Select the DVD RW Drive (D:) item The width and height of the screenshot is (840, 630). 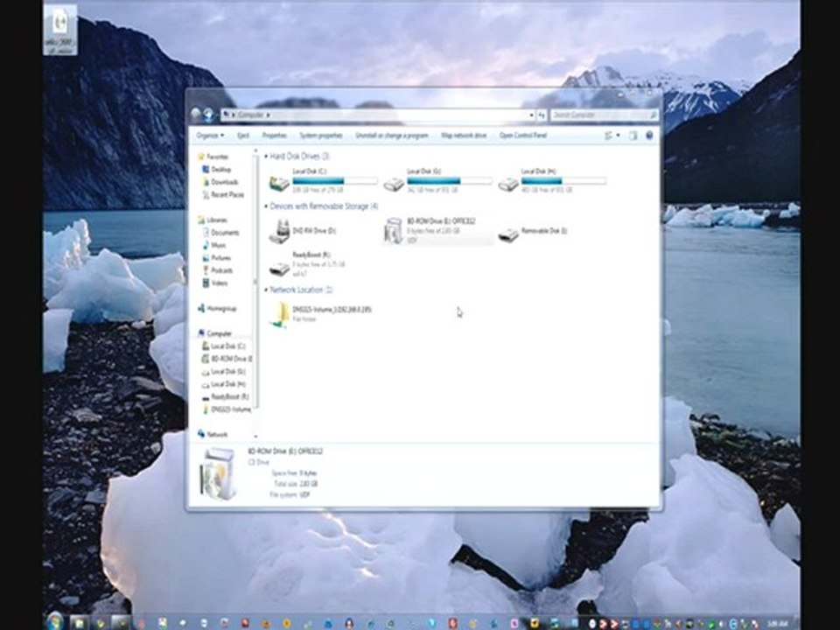point(304,231)
